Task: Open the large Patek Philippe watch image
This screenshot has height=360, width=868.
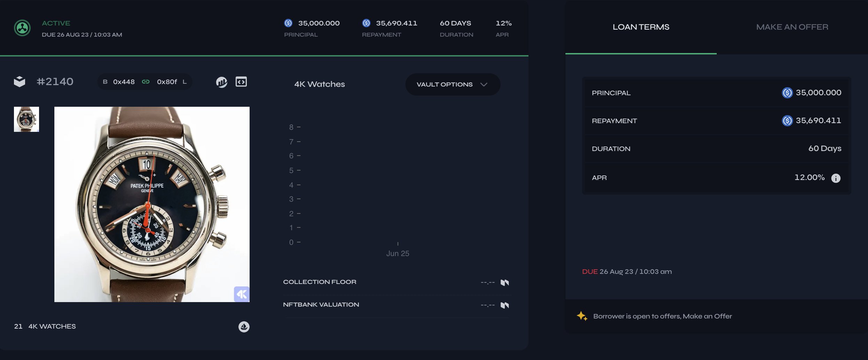Action: (152, 204)
